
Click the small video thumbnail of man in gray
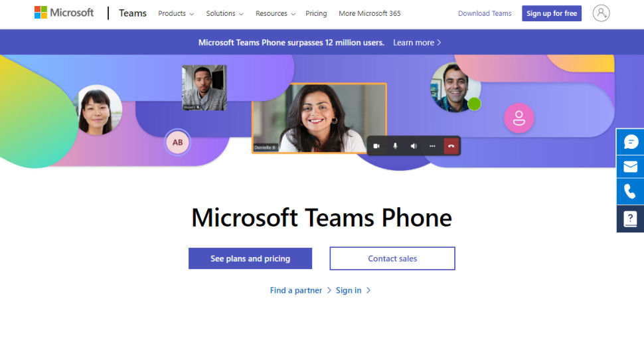(204, 88)
